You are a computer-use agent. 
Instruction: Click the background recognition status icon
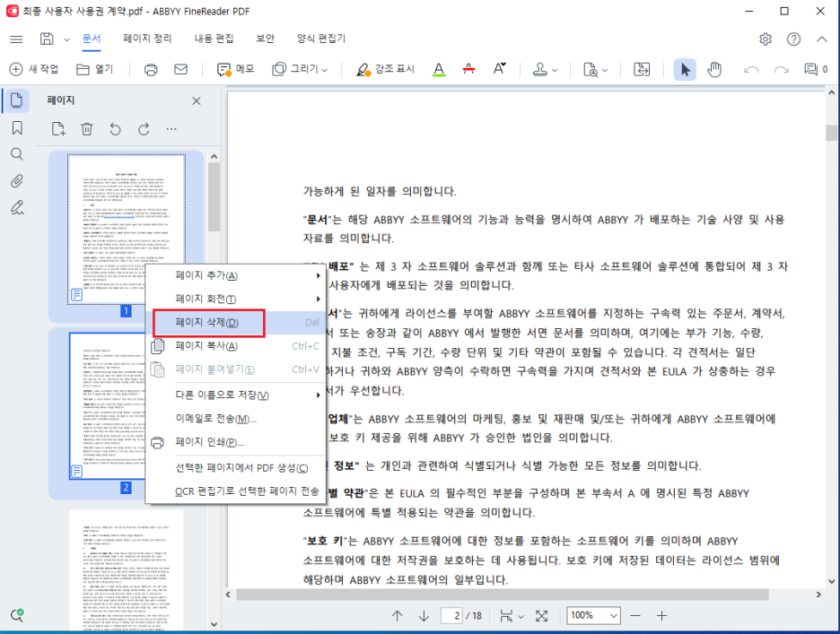point(17,615)
